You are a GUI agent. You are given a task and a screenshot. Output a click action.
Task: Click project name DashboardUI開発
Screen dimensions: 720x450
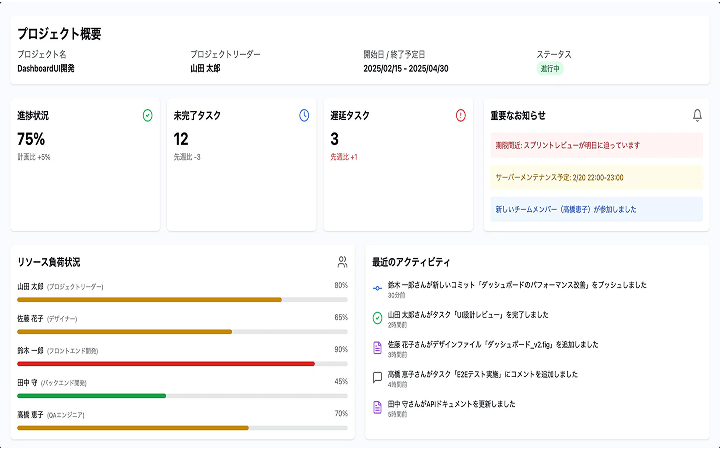[46, 68]
